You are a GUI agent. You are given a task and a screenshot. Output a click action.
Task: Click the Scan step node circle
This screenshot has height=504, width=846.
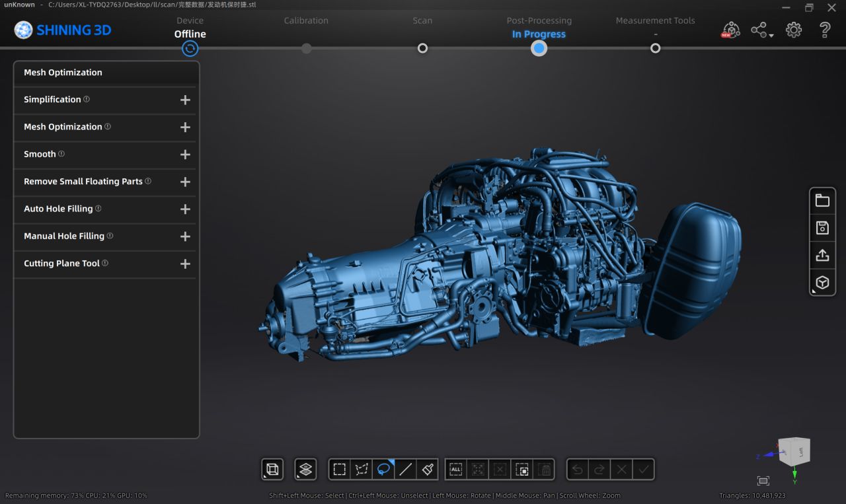[x=422, y=48]
